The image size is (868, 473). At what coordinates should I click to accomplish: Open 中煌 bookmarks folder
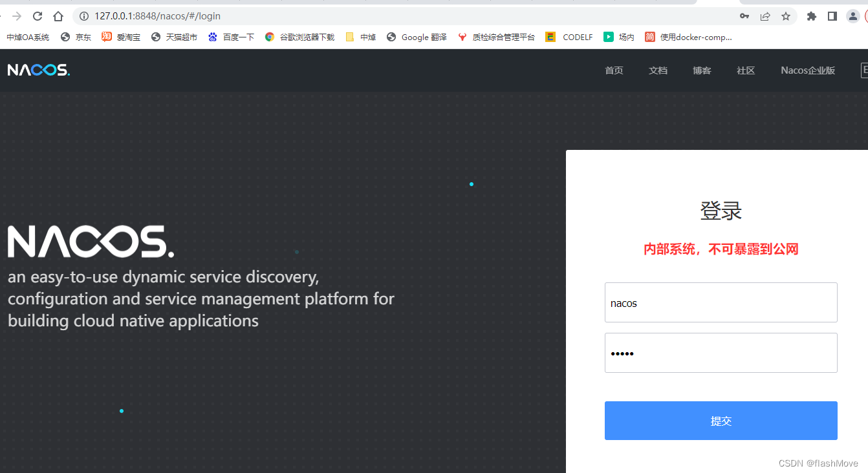point(360,37)
